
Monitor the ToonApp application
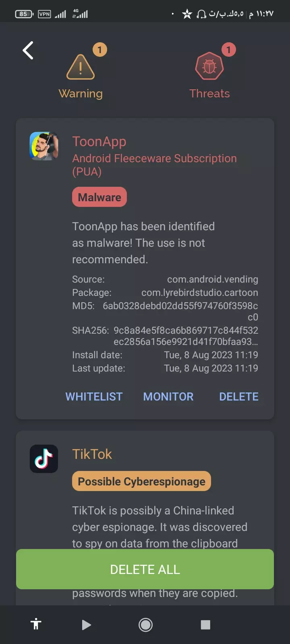pyautogui.click(x=168, y=396)
